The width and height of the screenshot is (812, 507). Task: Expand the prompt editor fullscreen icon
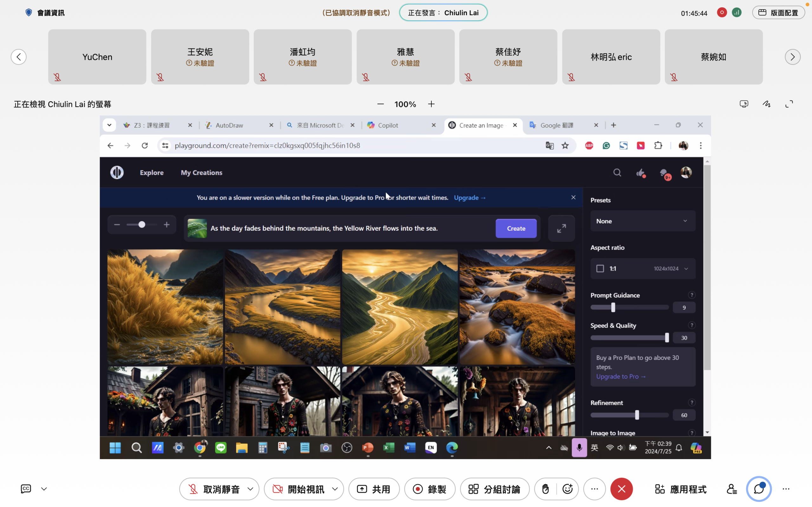[x=561, y=228]
